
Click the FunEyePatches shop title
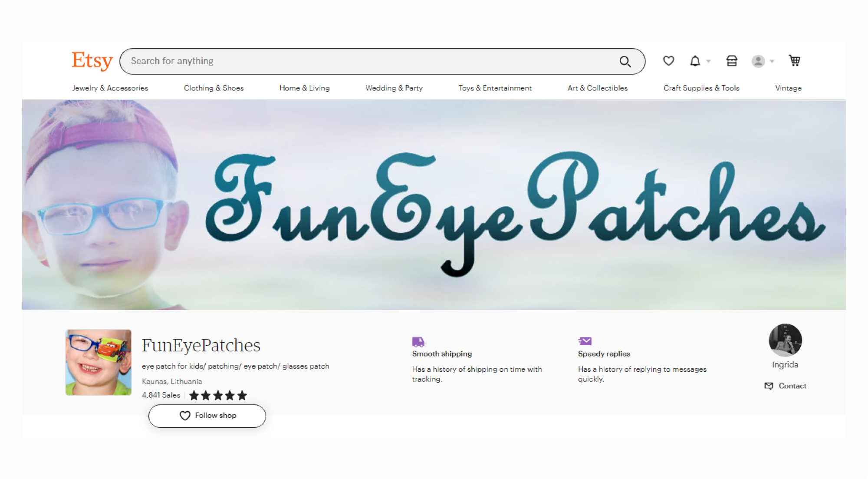coord(201,346)
